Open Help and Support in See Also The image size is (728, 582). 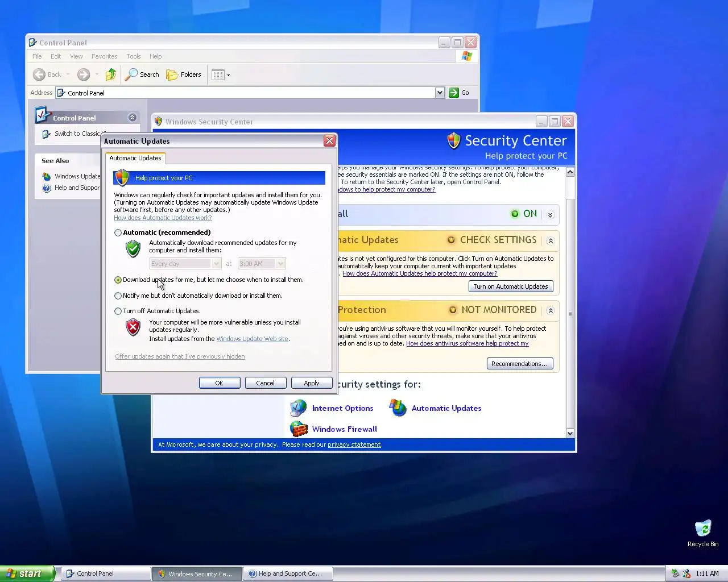coord(77,188)
